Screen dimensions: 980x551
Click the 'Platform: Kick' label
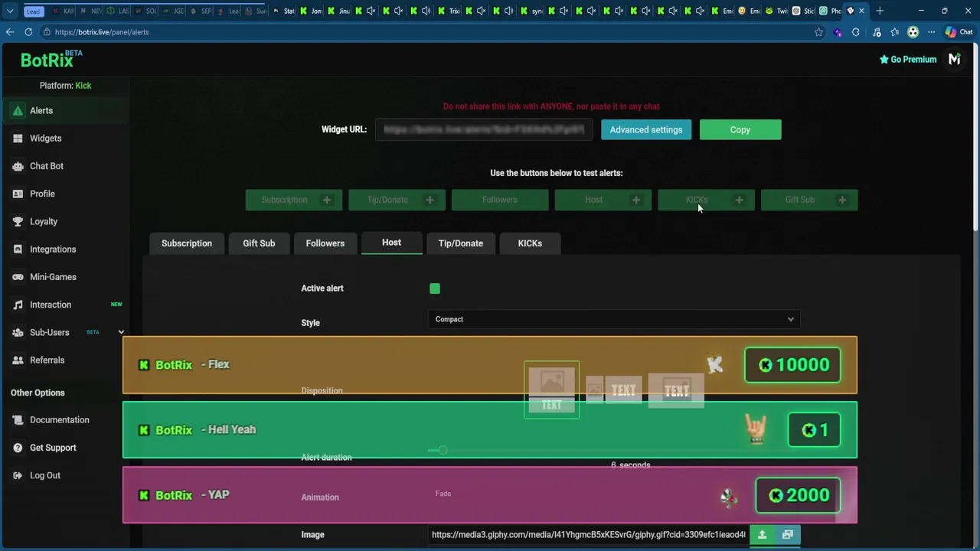[x=65, y=86]
